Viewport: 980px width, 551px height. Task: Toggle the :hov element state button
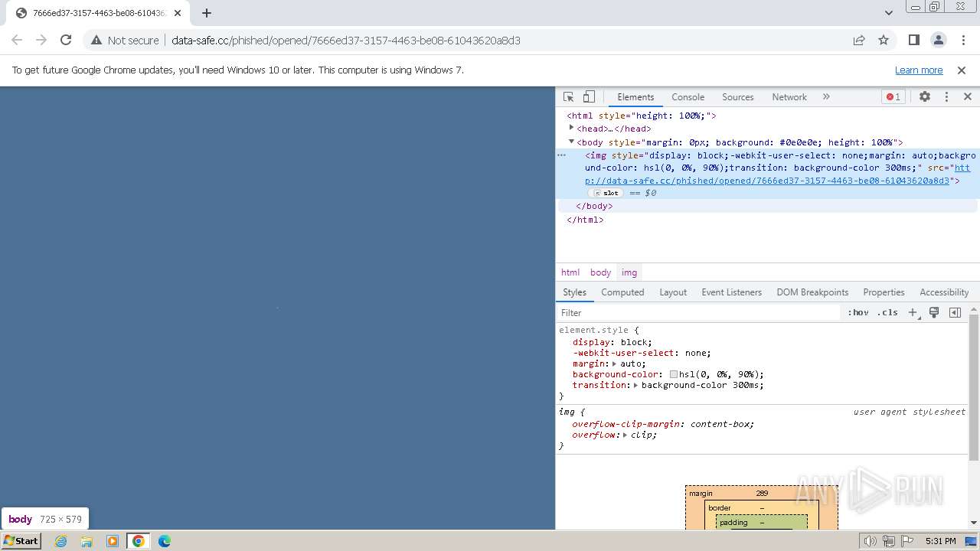point(858,313)
